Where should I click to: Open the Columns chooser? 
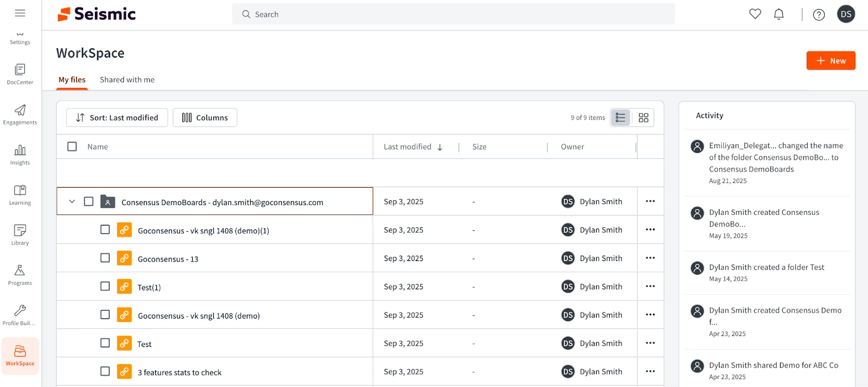pos(205,118)
